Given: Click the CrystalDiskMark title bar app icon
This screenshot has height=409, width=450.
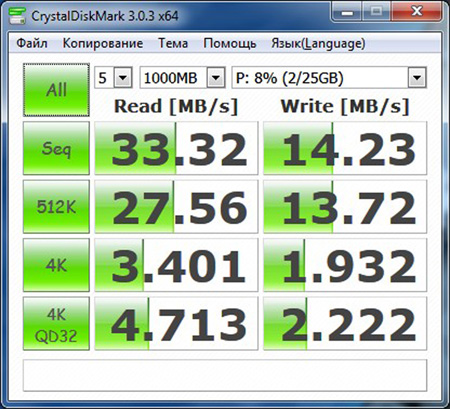Looking at the screenshot, I should click(17, 16).
